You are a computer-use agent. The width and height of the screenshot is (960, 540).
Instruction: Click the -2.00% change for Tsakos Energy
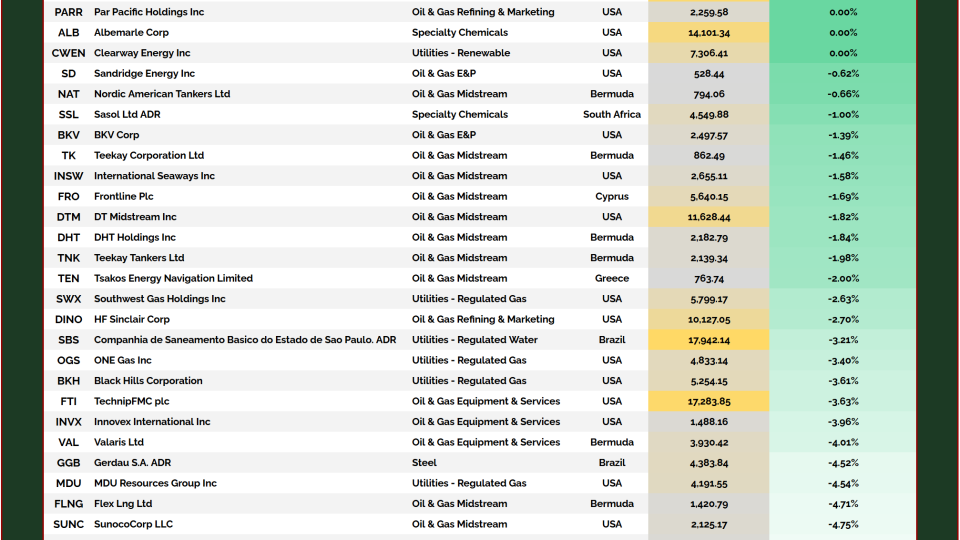pos(842,278)
